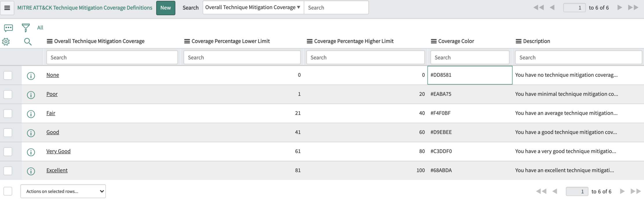Go to next page in bottom pagination
Viewport: 644px width, 199px height.
[x=622, y=191]
